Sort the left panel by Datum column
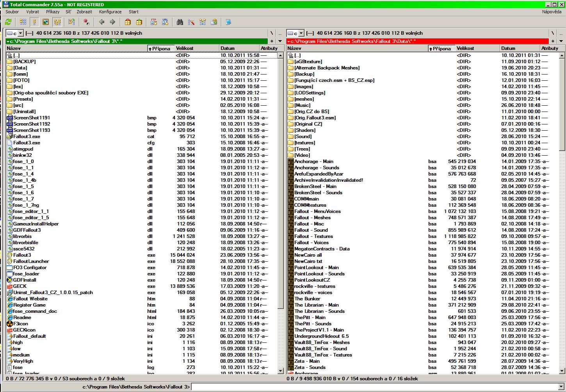This screenshot has width=566, height=392. (239, 48)
